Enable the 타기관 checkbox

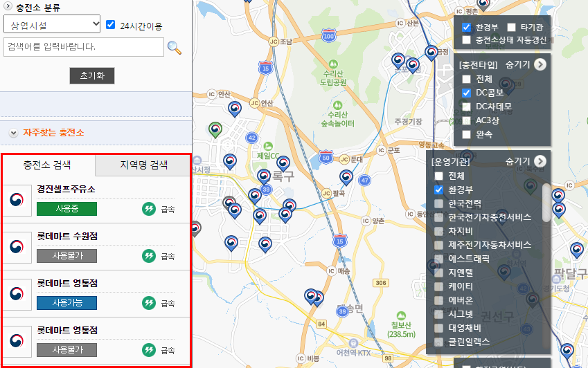click(x=511, y=28)
